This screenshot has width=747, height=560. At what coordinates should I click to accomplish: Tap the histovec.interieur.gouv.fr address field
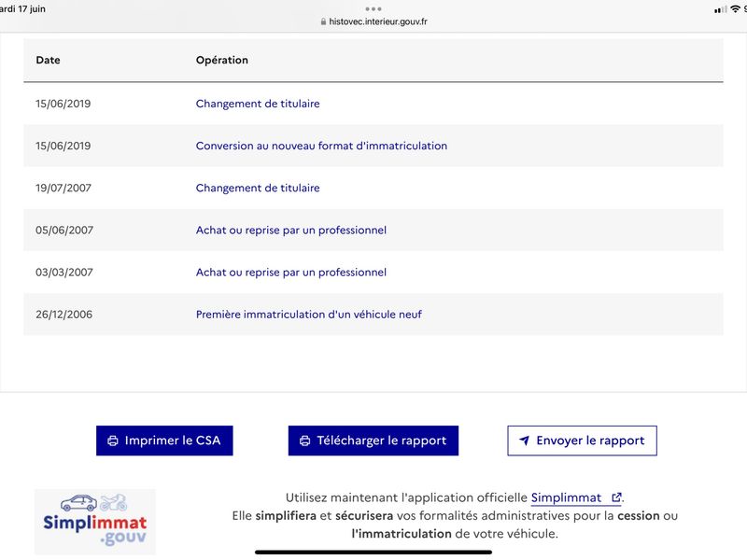[374, 21]
